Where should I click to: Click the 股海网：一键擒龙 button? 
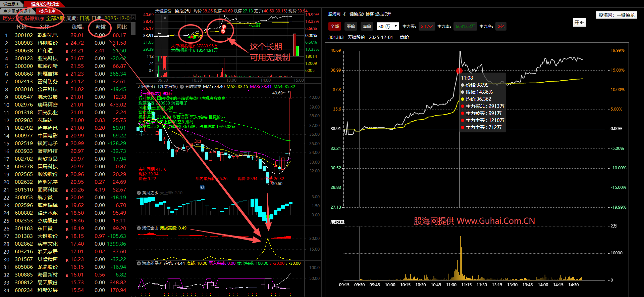click(616, 15)
